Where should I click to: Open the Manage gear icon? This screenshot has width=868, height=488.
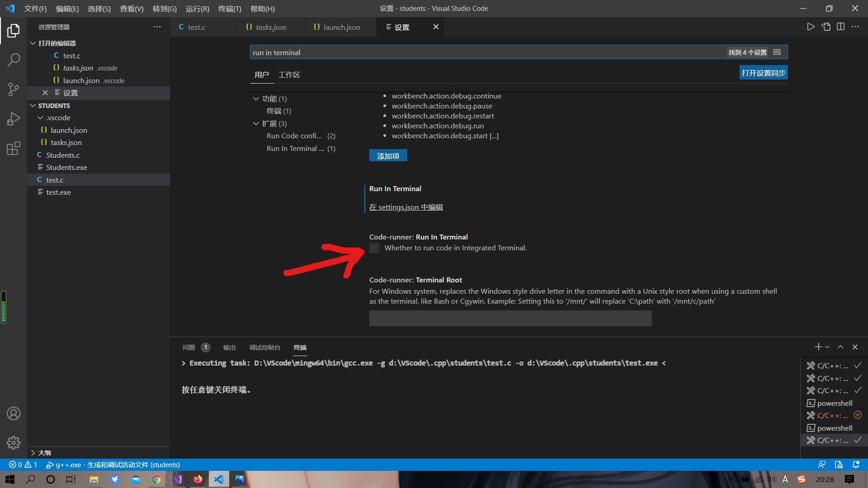14,442
